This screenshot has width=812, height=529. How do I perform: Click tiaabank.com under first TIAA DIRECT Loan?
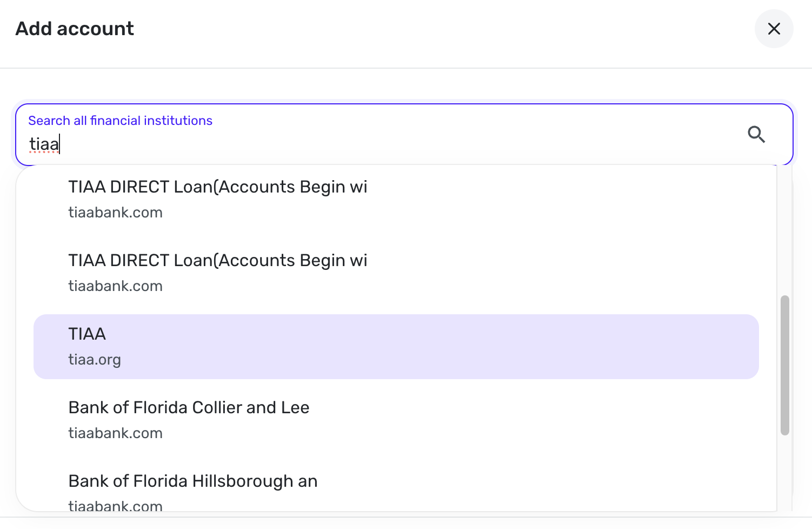[x=115, y=213]
